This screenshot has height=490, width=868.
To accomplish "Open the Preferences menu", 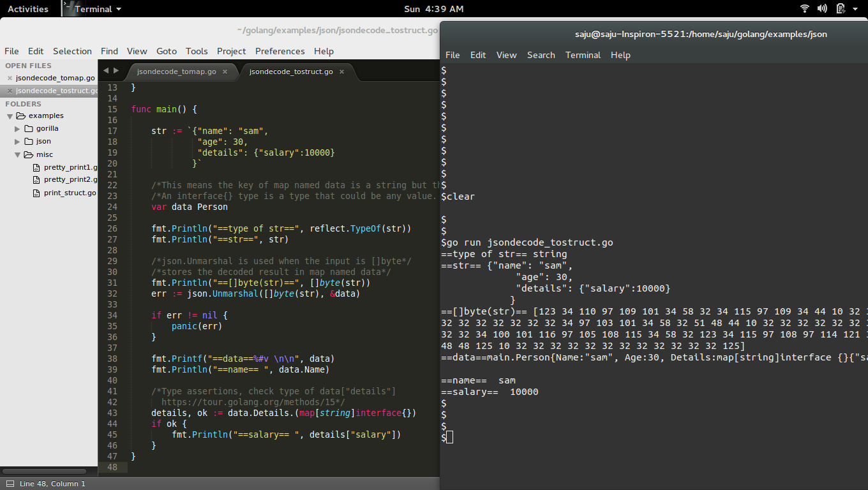I will click(280, 51).
